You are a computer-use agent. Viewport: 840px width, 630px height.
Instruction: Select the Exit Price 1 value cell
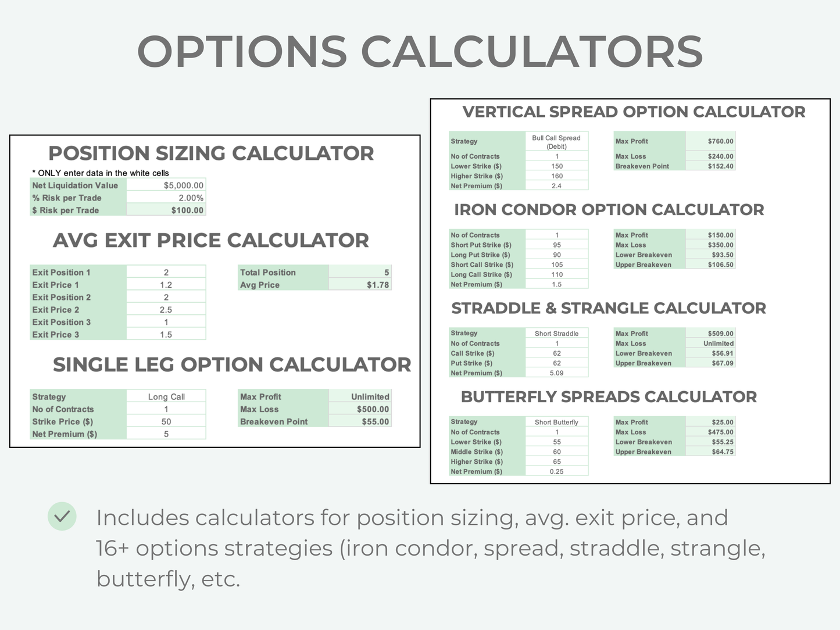tap(166, 285)
